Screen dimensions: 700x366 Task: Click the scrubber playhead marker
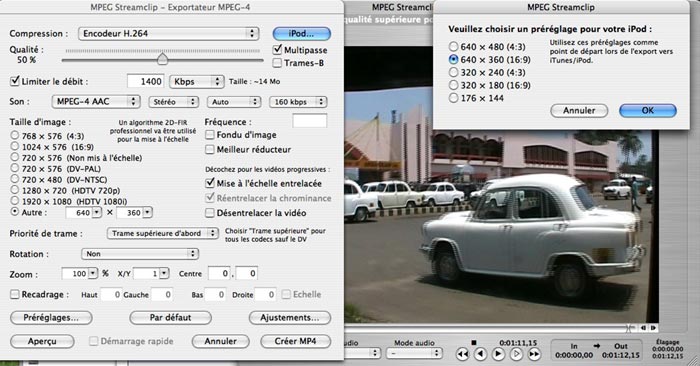[x=629, y=329]
